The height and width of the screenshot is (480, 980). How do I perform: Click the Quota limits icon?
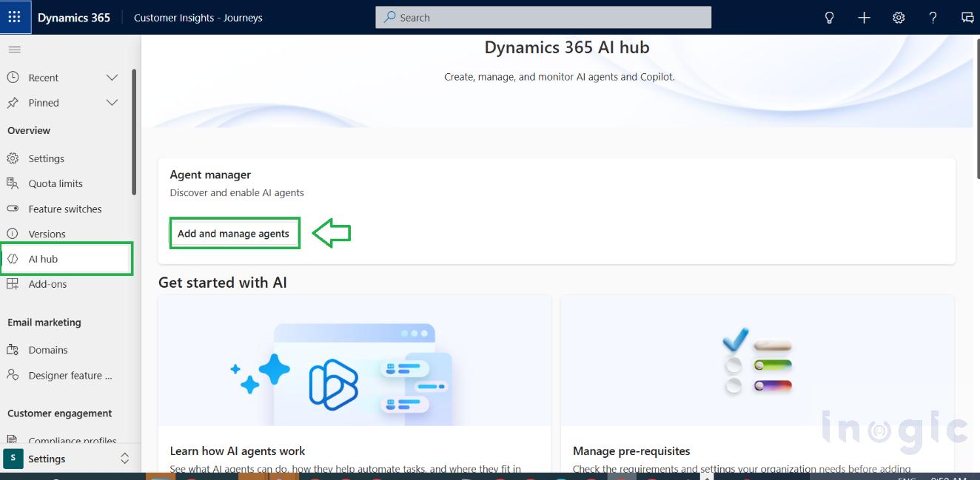13,183
